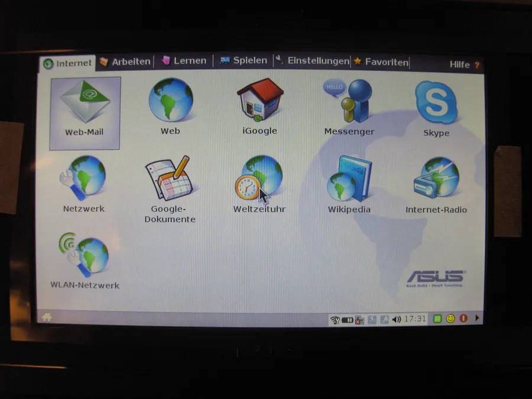This screenshot has width=532, height=399.
Task: Switch to the Internet tab
Action: (x=68, y=63)
